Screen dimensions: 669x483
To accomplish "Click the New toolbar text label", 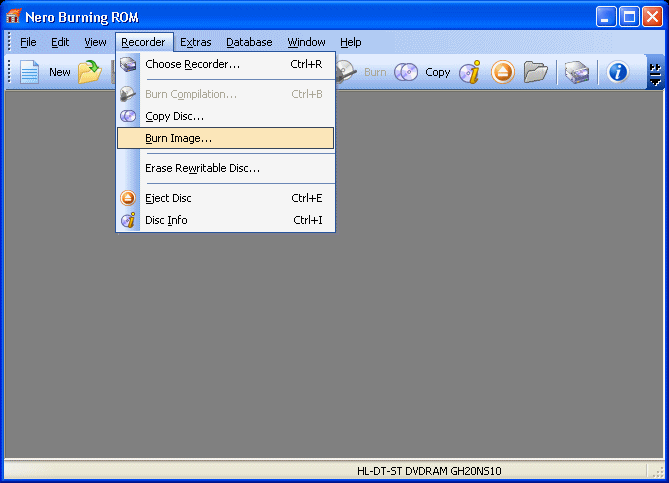I will pyautogui.click(x=60, y=73).
